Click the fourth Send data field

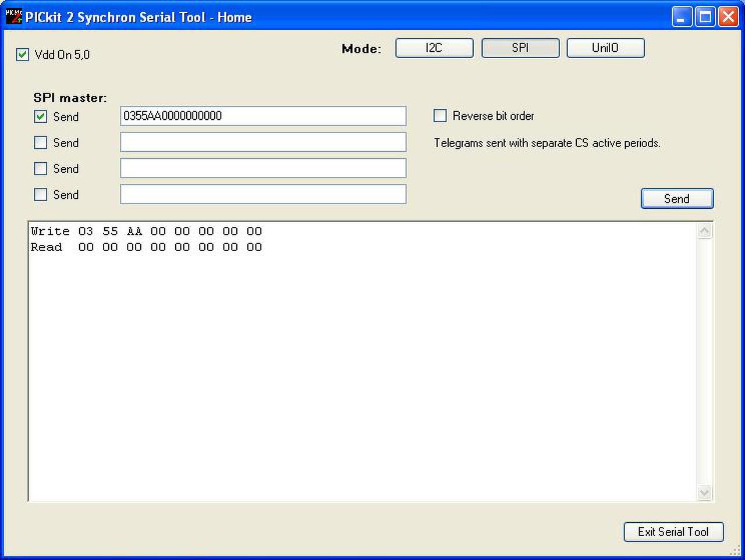pos(263,194)
